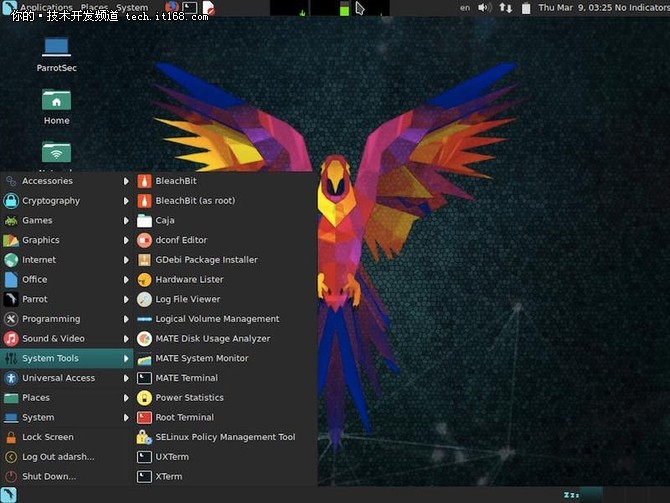Click the battery indicator in top panel

[x=526, y=8]
